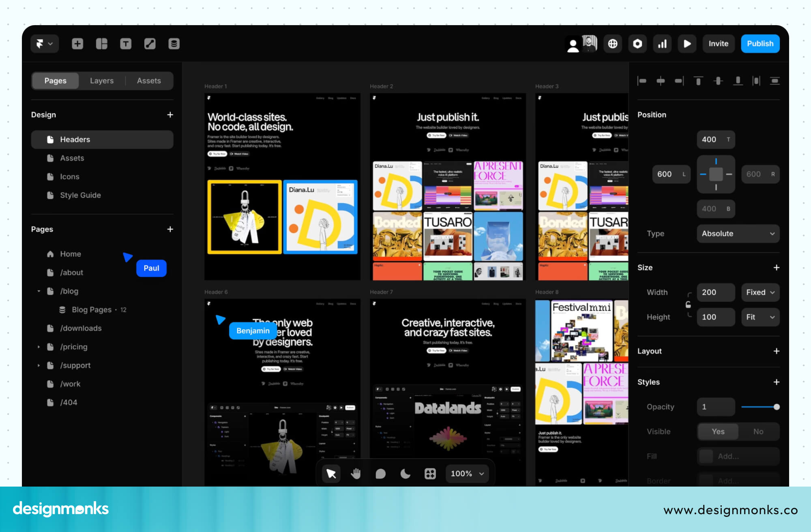Toggle the top pin constraint in position widget
Viewport: 811px width, 532px height.
(x=716, y=161)
